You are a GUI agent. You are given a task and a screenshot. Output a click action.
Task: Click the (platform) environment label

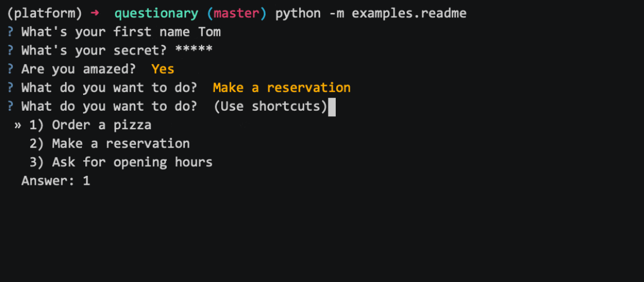(x=45, y=13)
